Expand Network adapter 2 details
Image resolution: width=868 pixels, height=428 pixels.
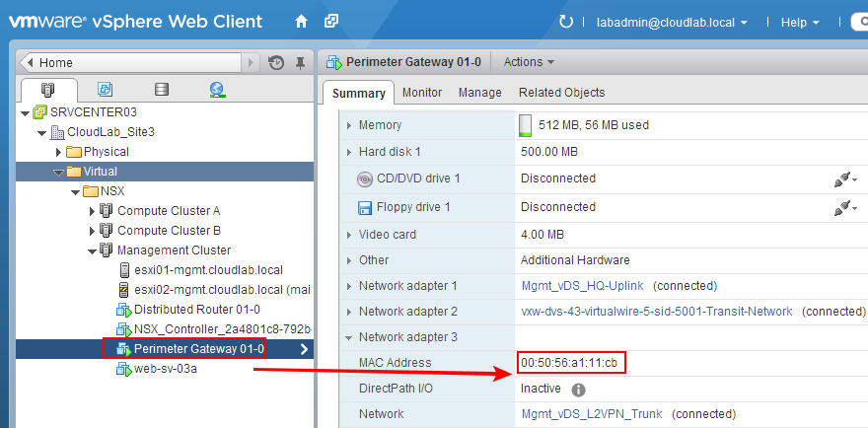point(349,313)
